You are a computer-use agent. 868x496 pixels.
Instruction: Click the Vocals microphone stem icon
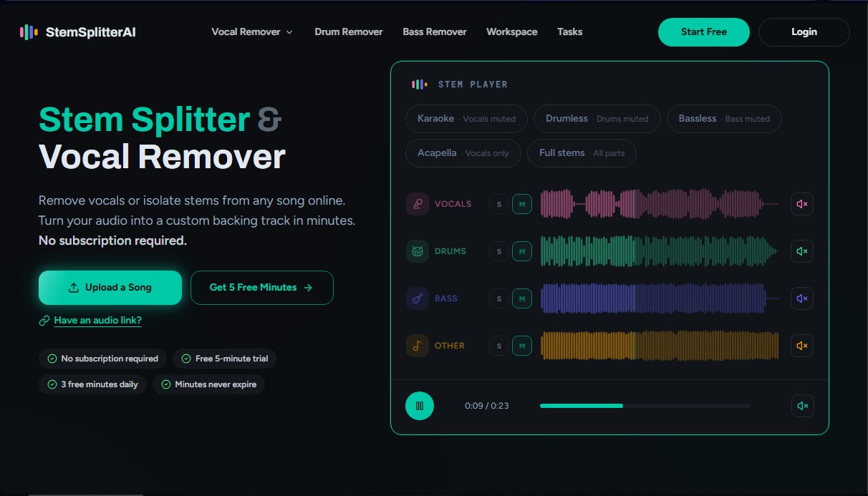[x=417, y=204]
